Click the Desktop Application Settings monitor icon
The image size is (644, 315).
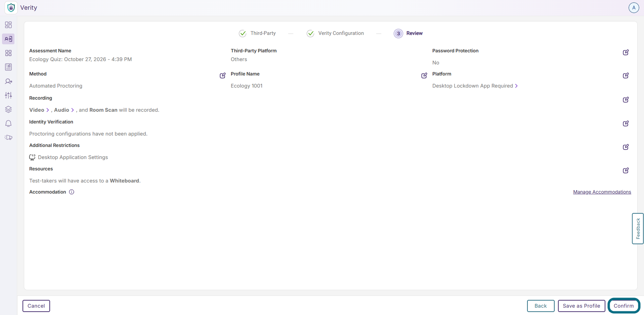32,157
